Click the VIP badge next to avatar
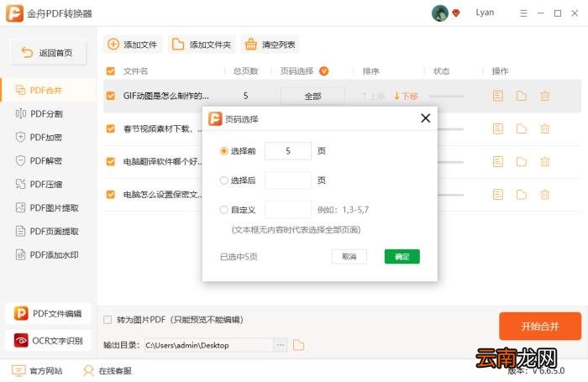Image resolution: width=588 pixels, height=382 pixels. (456, 13)
